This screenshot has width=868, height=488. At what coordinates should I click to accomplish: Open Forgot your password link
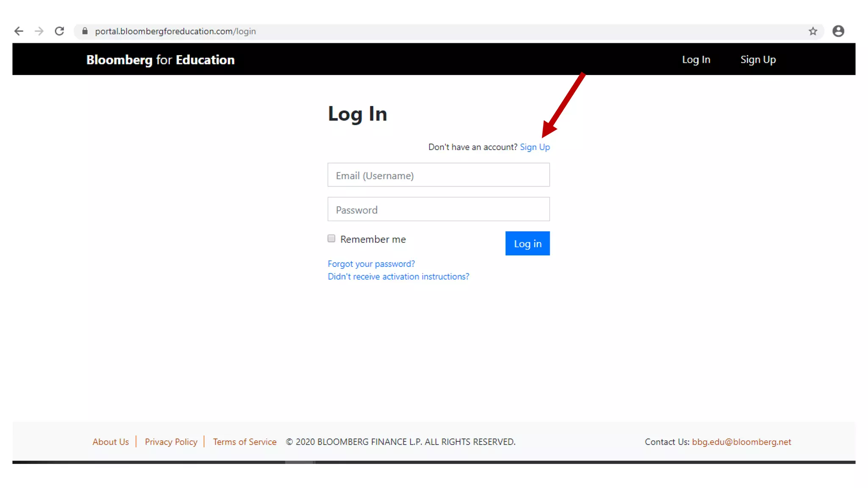[371, 264]
